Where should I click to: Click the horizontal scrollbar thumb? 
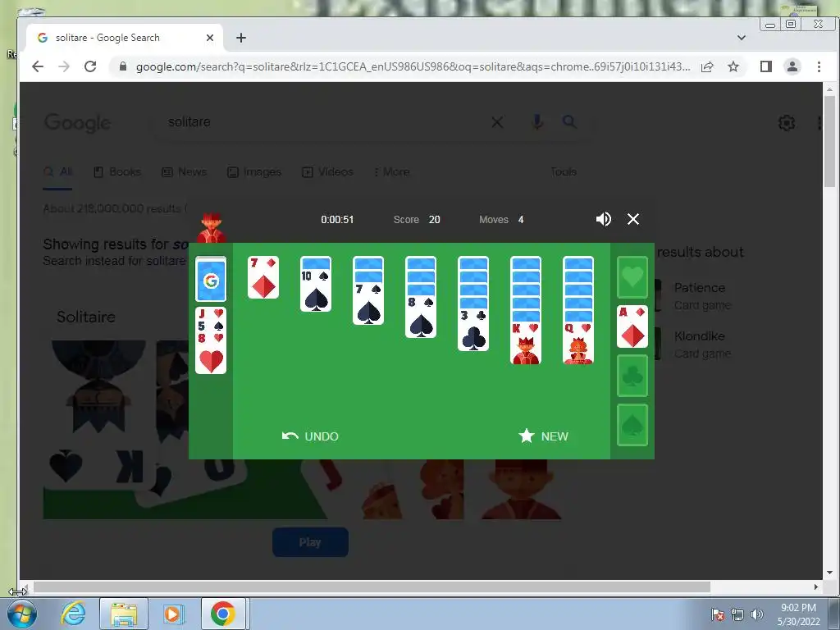tap(372, 587)
